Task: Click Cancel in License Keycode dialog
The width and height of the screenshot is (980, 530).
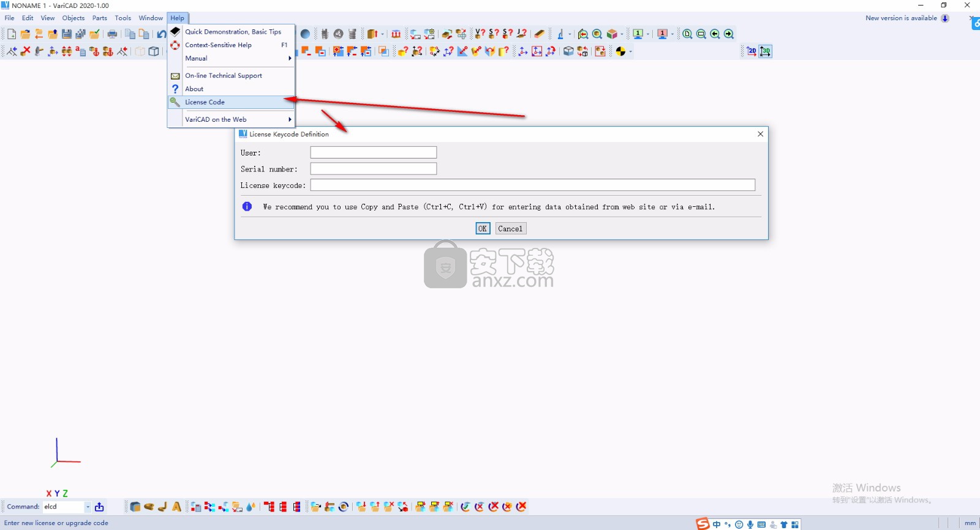Action: coord(510,229)
